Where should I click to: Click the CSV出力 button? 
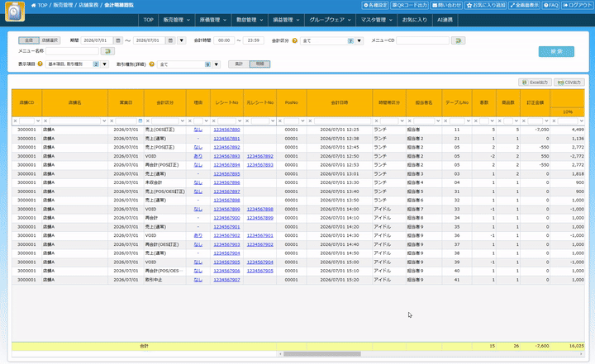[x=569, y=83]
